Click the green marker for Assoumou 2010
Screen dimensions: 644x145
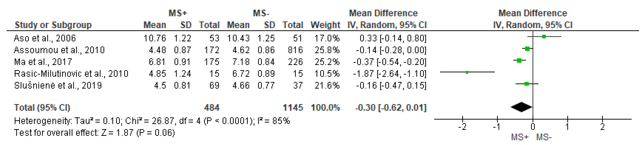tap(527, 49)
